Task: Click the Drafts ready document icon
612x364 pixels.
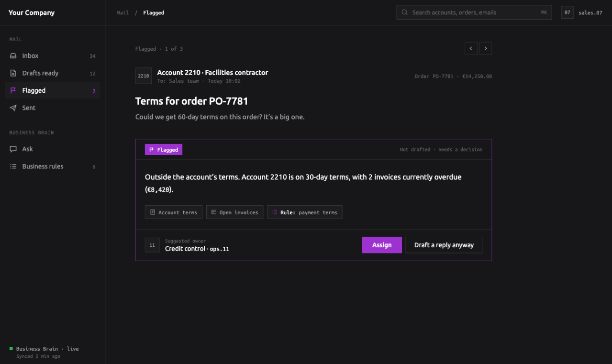Action: point(13,73)
